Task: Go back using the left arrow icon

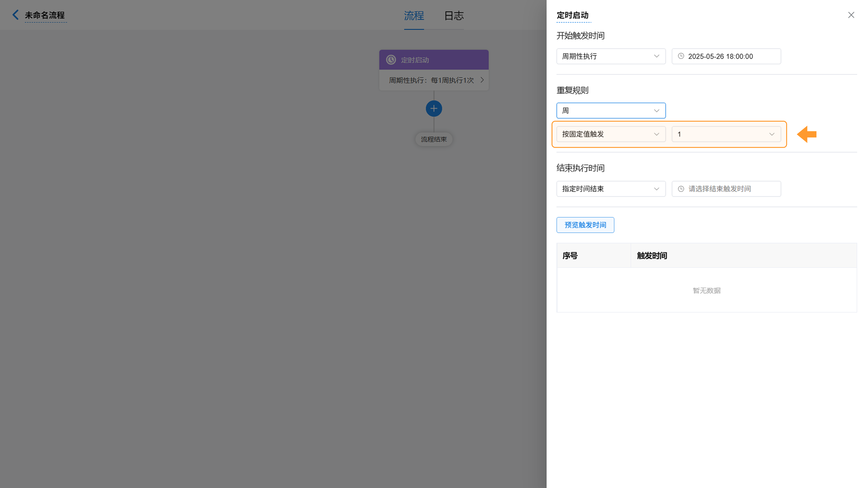Action: coord(15,15)
